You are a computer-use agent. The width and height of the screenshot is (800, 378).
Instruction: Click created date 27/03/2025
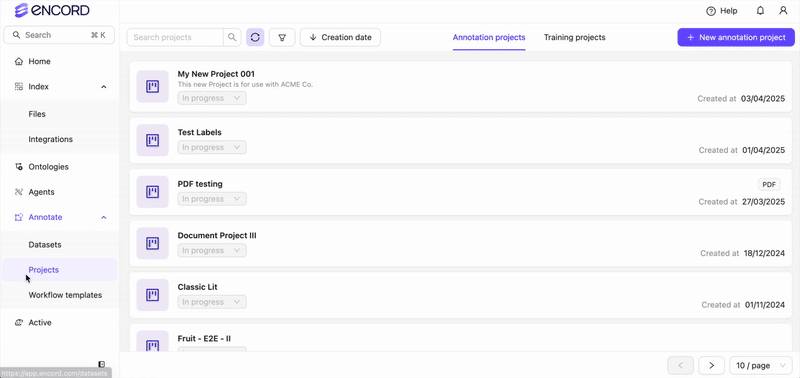coord(763,201)
